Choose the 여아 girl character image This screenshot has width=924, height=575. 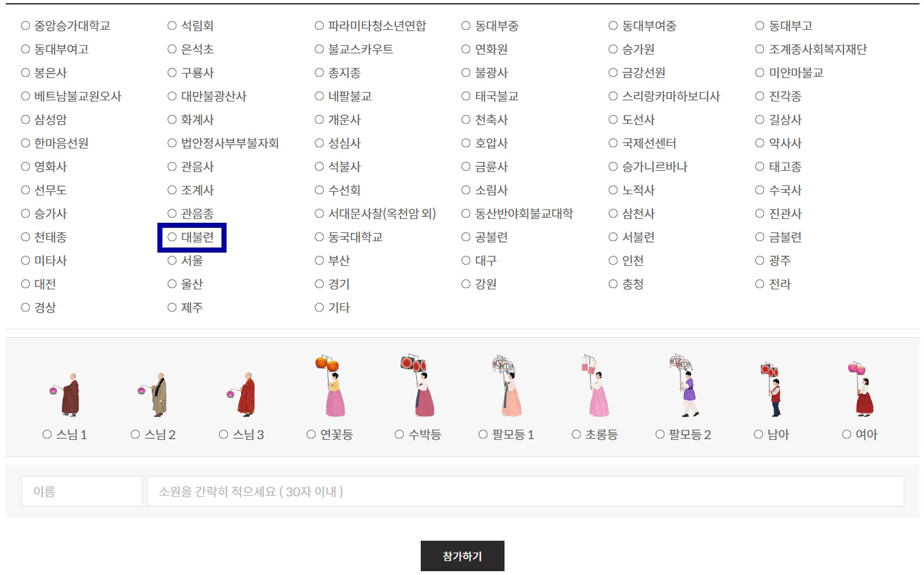coord(860,390)
